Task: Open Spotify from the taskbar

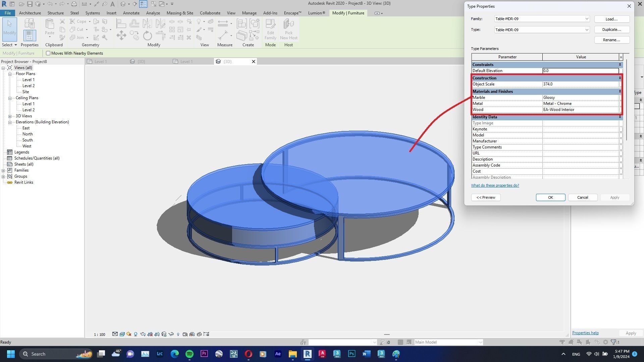Action: [x=189, y=354]
